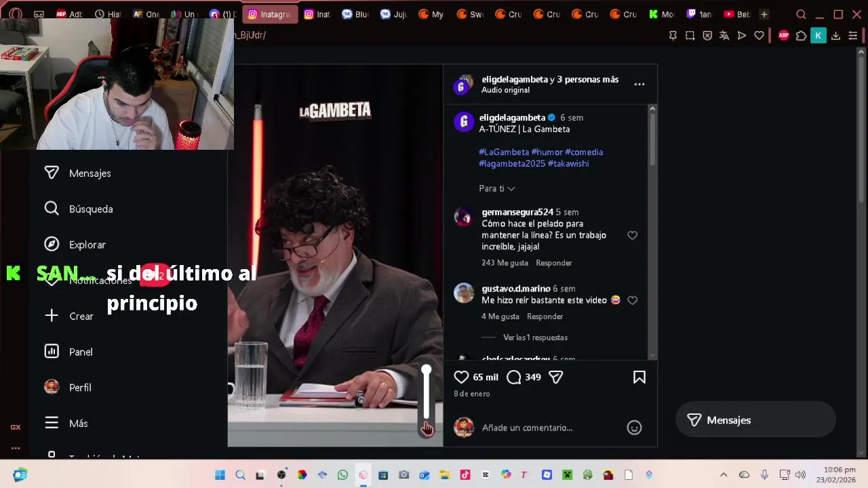This screenshot has height=488, width=868.
Task: Open the Opera easy setup menu icon
Action: pos(853,35)
